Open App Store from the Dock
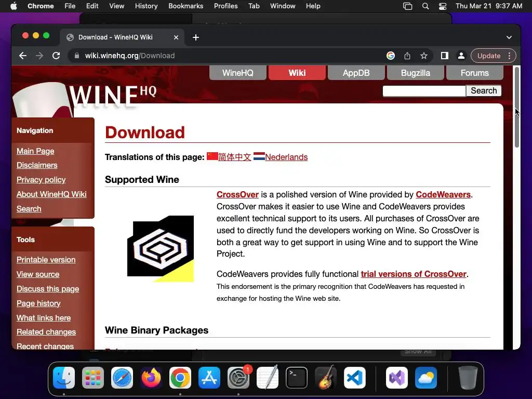 coord(209,378)
